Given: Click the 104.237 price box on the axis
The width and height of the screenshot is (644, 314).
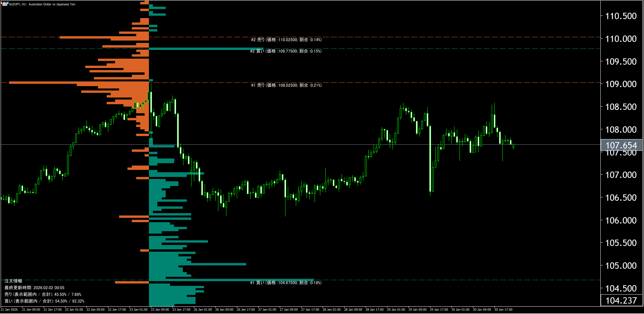Looking at the screenshot, I should pyautogui.click(x=621, y=301).
